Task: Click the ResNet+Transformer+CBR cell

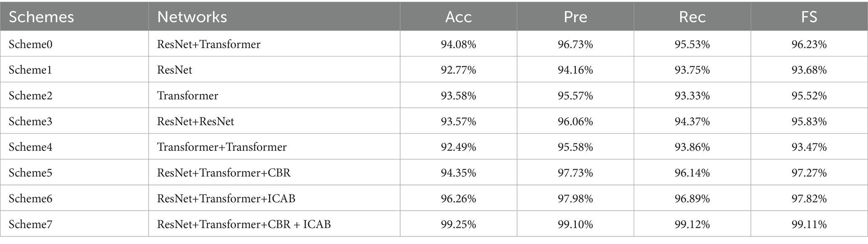Action: point(224,173)
